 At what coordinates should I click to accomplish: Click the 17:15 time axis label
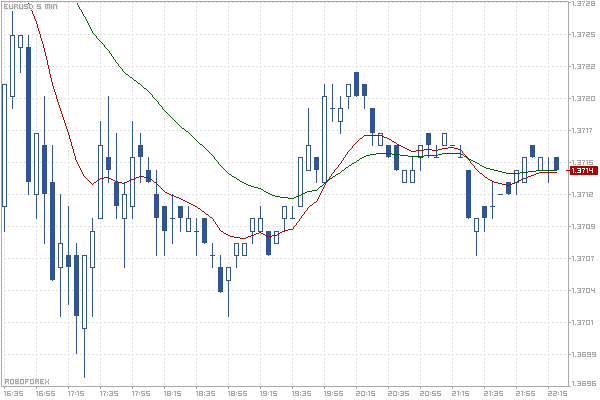76,393
